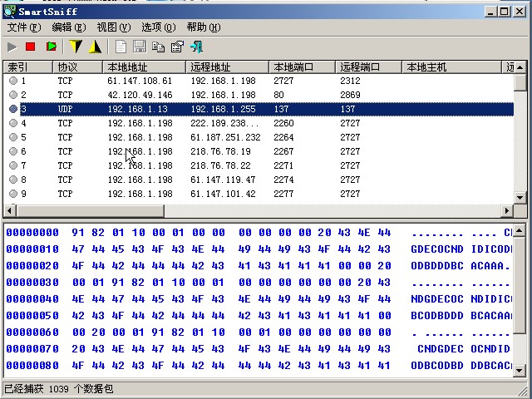Click the packet list horizontal scrollbar right arrow
This screenshot has width=532, height=399.
pyautogui.click(x=507, y=211)
